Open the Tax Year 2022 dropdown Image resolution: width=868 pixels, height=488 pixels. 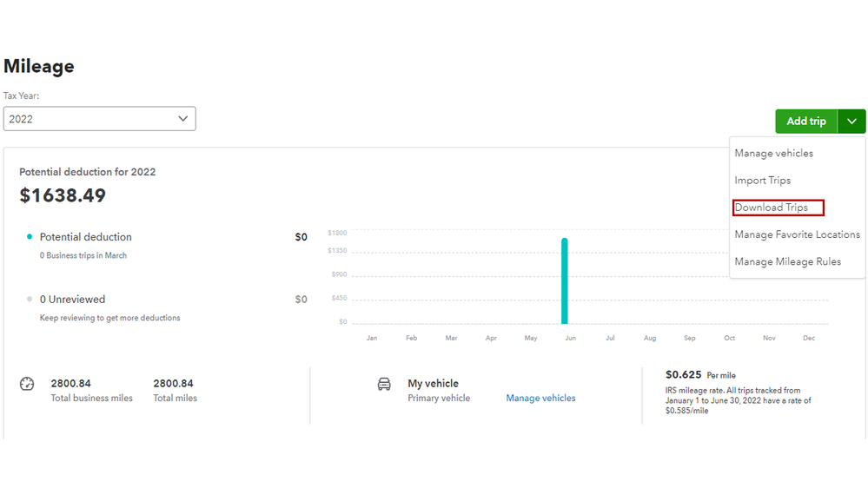pos(100,119)
